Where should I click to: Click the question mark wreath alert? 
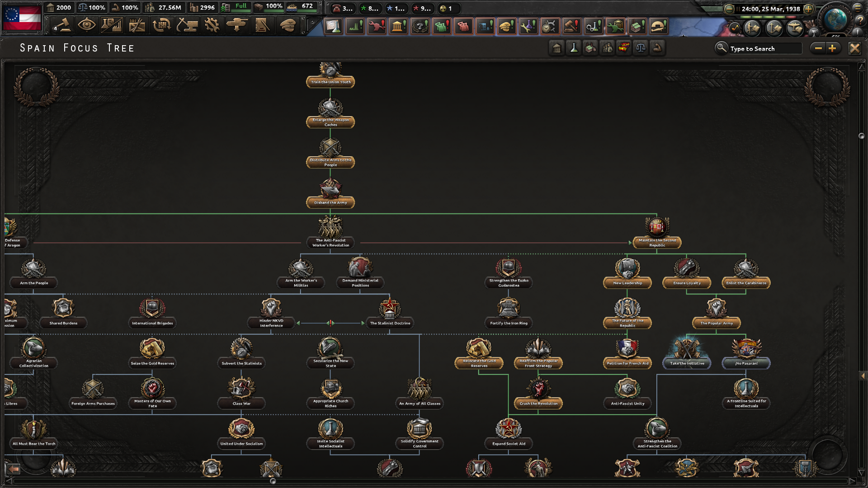(420, 26)
